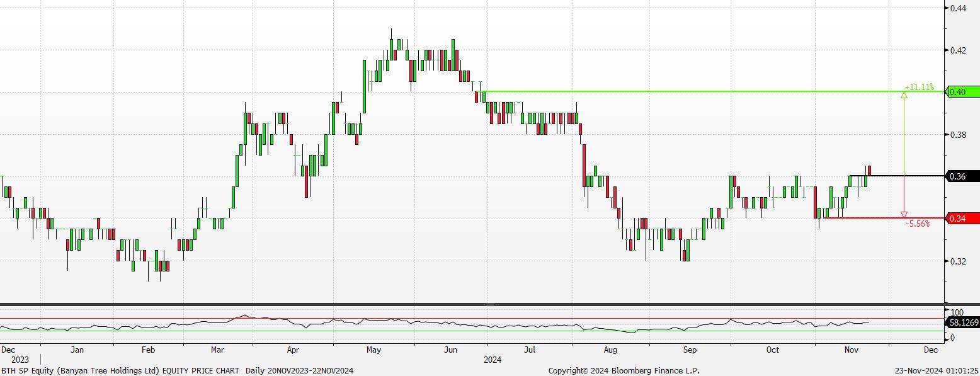Grab the panel divider handle above indicator
The image size is (980, 376).
pos(490,305)
